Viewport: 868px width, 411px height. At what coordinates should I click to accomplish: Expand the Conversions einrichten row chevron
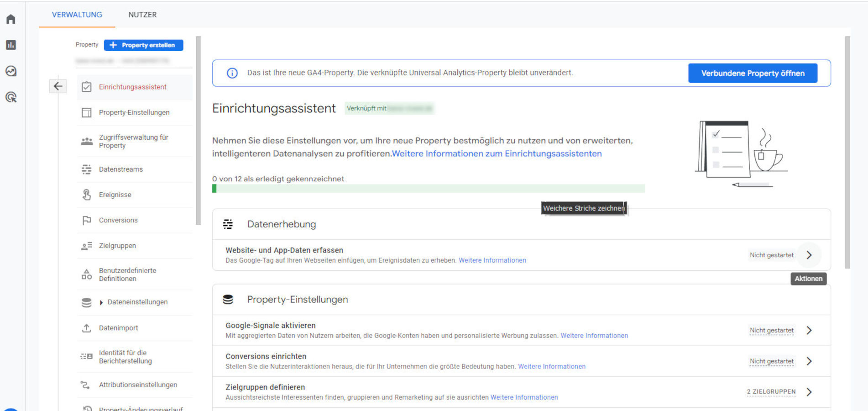pos(809,361)
